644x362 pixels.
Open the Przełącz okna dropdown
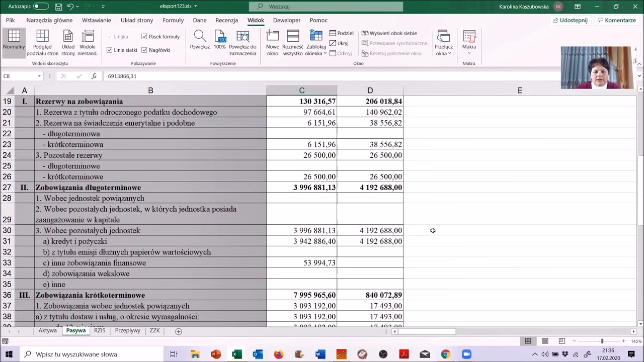pos(443,53)
